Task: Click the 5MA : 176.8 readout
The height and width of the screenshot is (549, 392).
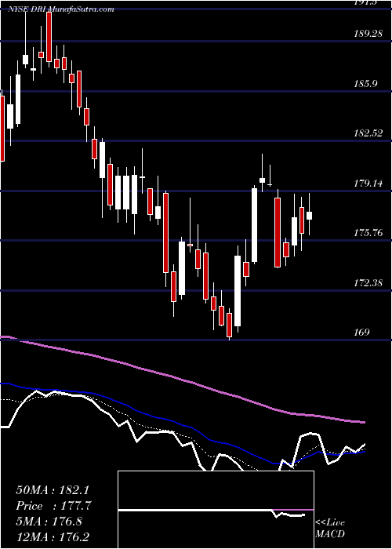Action: click(x=49, y=522)
